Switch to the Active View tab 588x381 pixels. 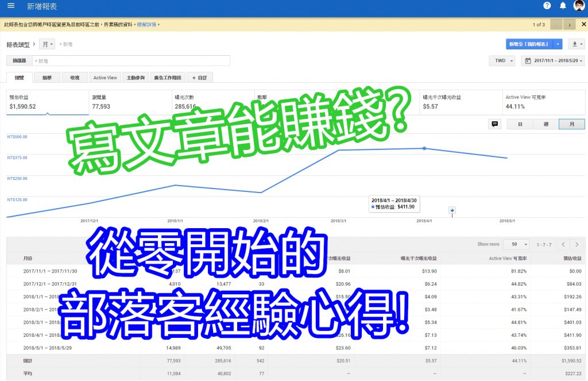click(105, 78)
